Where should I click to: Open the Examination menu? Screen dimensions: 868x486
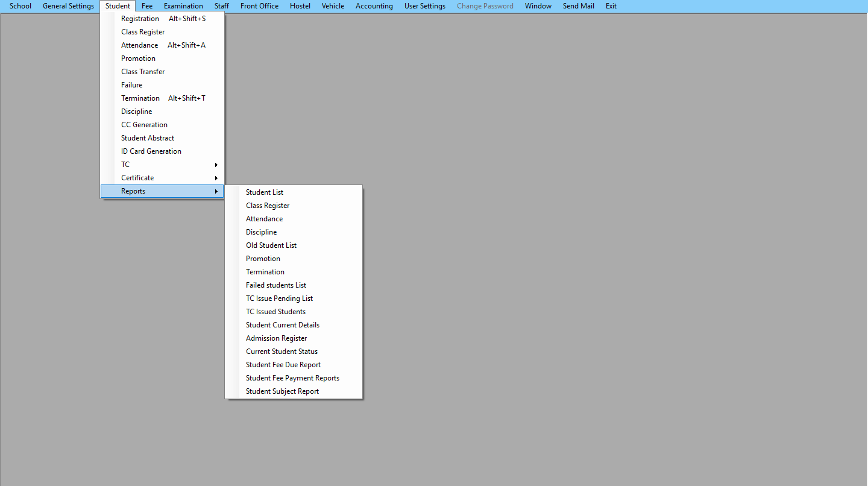tap(183, 6)
